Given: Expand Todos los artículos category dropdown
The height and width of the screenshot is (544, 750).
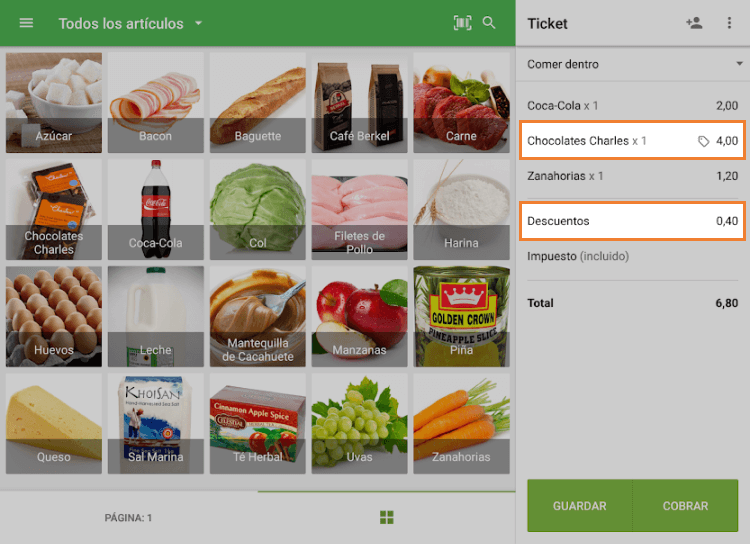Looking at the screenshot, I should [131, 23].
